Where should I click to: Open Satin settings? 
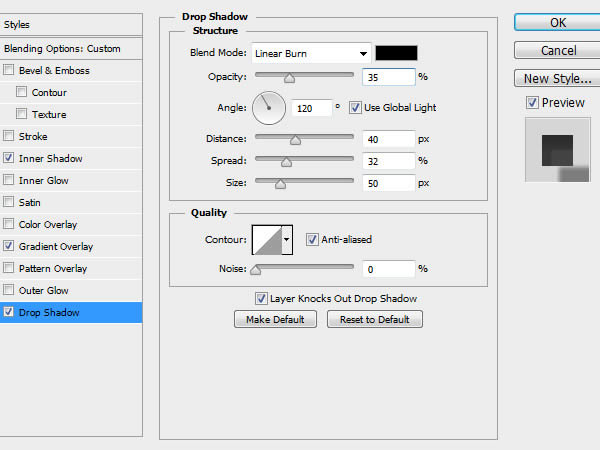tap(71, 202)
